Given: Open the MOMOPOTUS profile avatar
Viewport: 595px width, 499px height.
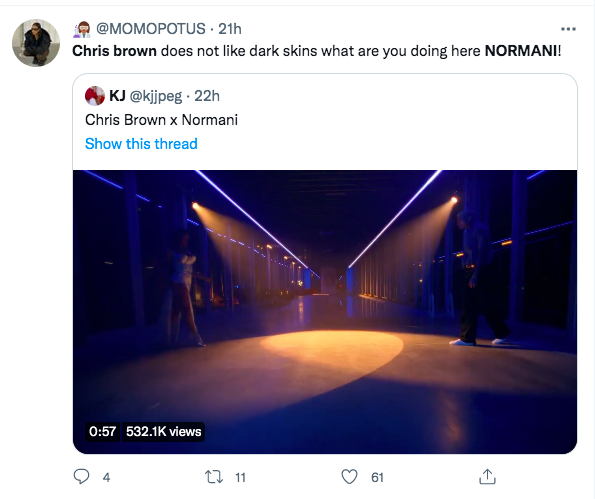Looking at the screenshot, I should coord(36,43).
